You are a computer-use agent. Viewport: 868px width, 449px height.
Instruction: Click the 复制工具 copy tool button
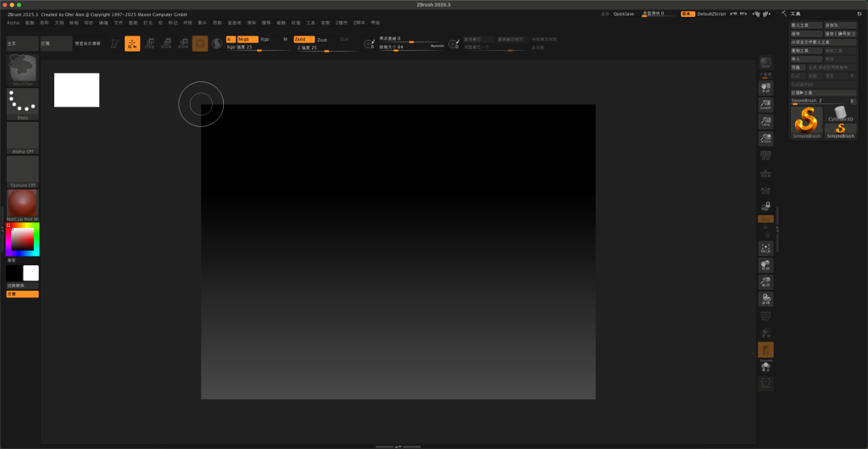coord(807,50)
